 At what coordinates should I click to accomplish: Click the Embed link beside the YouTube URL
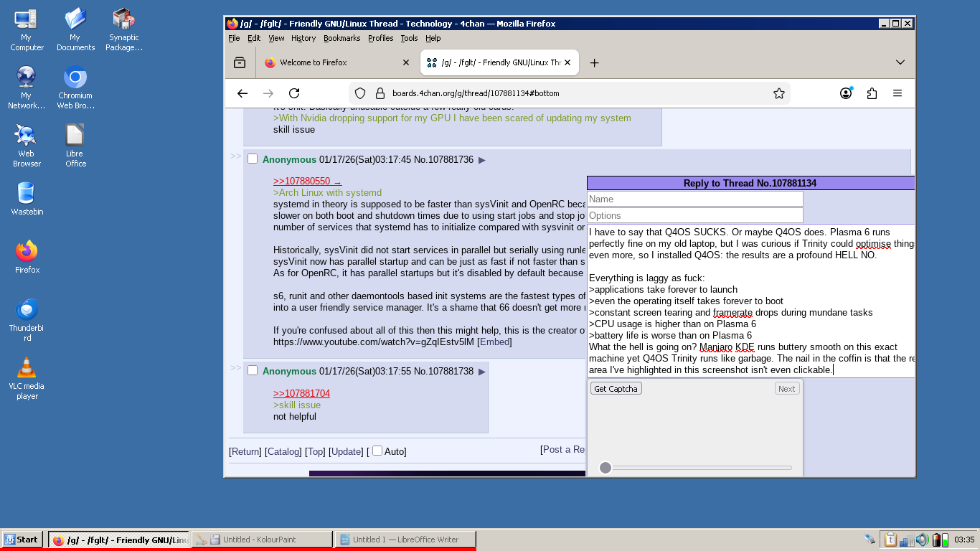494,342
